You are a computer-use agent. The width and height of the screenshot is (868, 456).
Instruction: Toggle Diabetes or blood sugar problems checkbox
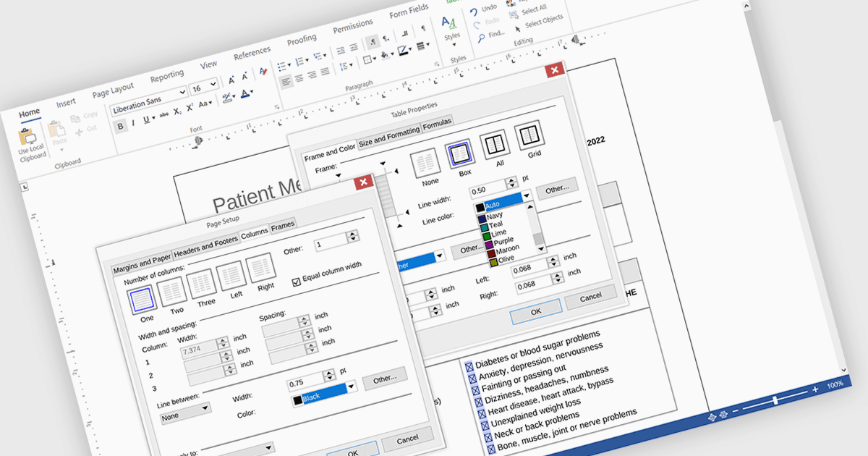tap(469, 366)
